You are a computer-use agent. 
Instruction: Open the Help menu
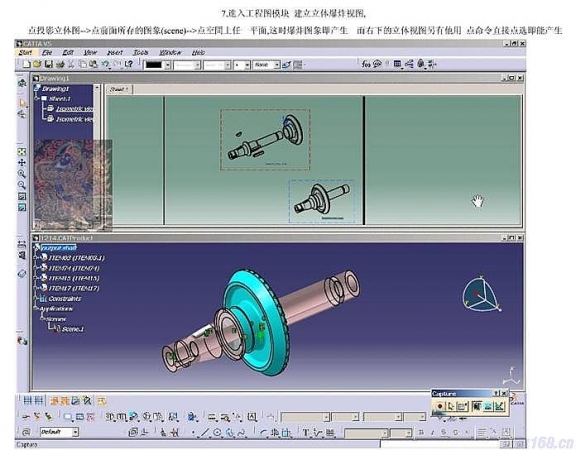(198, 53)
